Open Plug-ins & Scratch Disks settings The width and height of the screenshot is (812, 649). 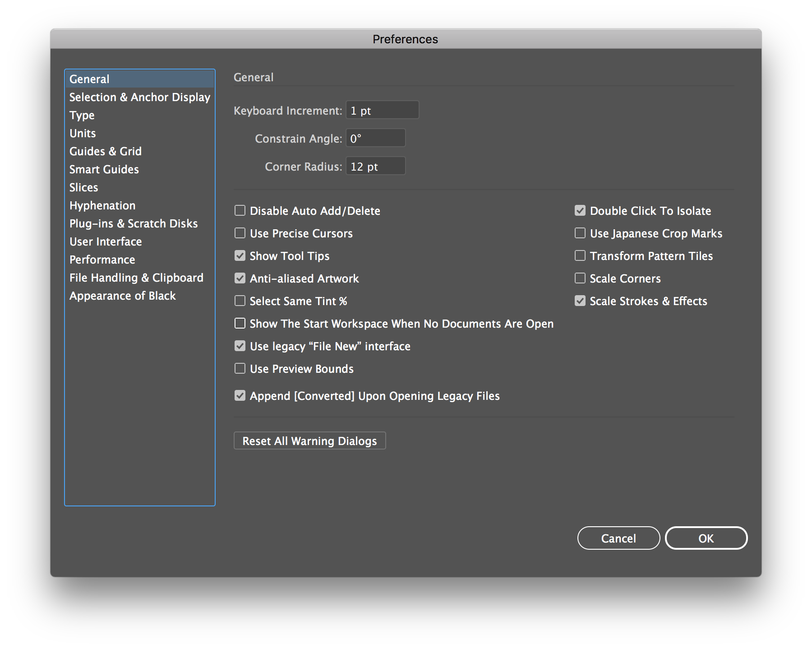[140, 223]
